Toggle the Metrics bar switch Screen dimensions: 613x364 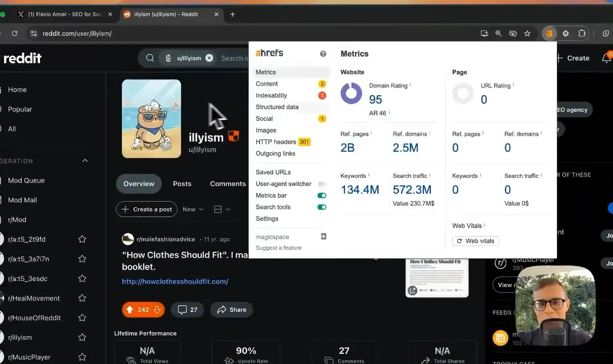[x=322, y=196]
